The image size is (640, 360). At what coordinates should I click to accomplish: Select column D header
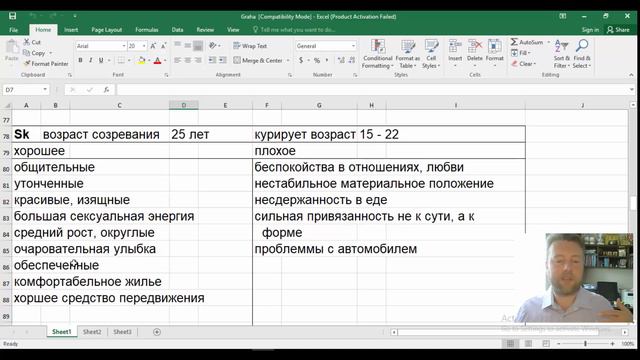tap(184, 105)
